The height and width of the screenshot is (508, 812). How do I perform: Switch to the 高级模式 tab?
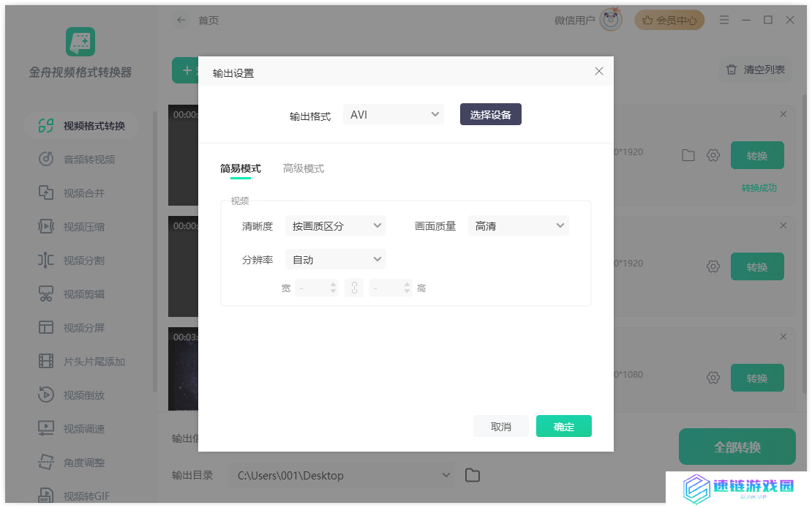tap(304, 168)
